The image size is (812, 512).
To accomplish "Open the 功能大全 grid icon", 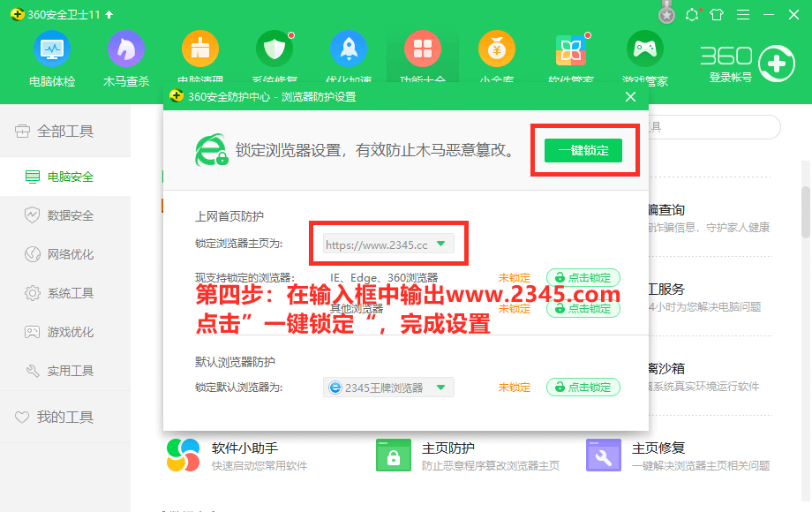I will (423, 49).
